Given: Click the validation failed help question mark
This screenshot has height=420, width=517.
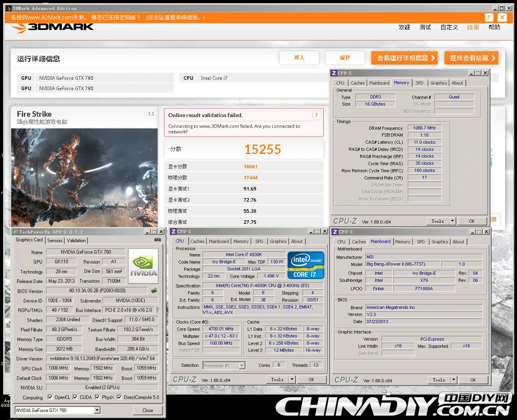Looking at the screenshot, I should 316,115.
